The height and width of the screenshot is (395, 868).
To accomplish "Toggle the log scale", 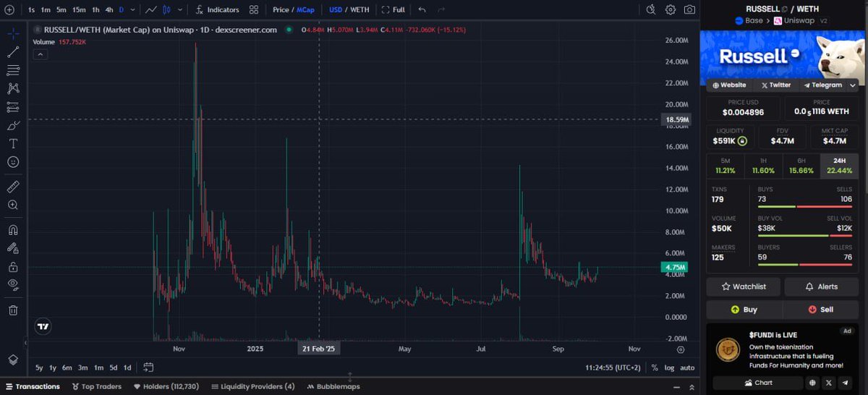I will [670, 368].
